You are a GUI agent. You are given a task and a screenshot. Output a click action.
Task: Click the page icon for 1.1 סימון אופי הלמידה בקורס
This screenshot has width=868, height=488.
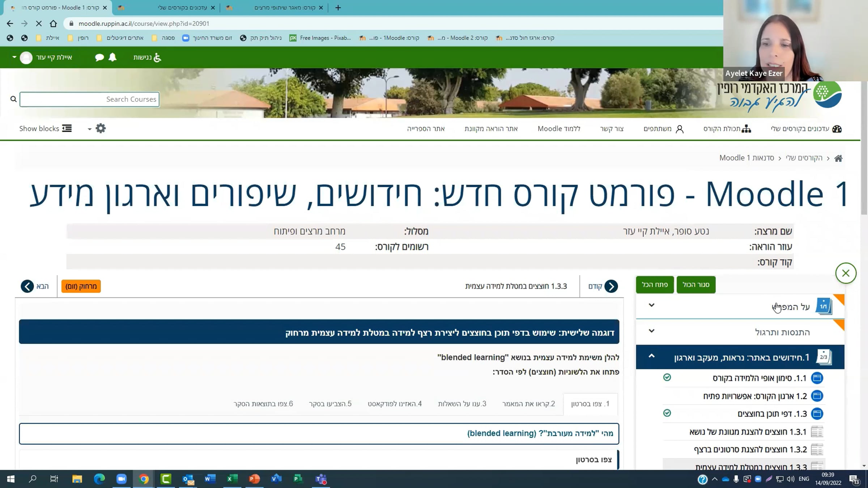coord(817,378)
